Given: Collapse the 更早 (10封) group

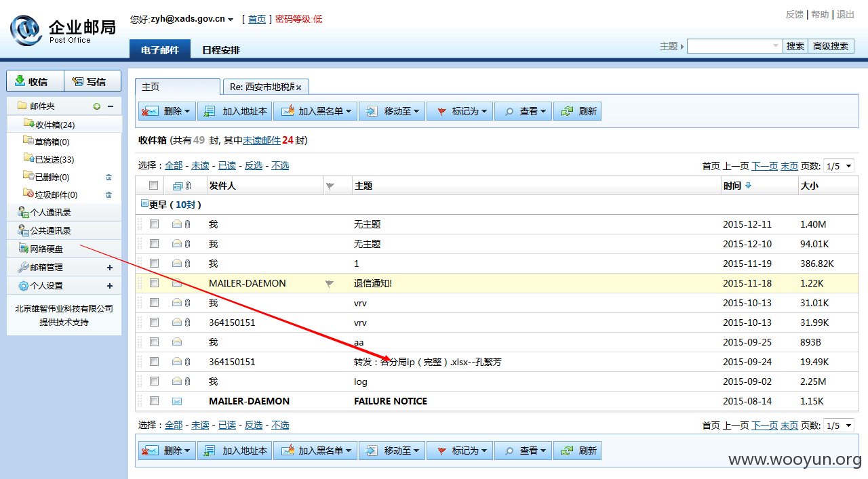Looking at the screenshot, I should coord(144,203).
